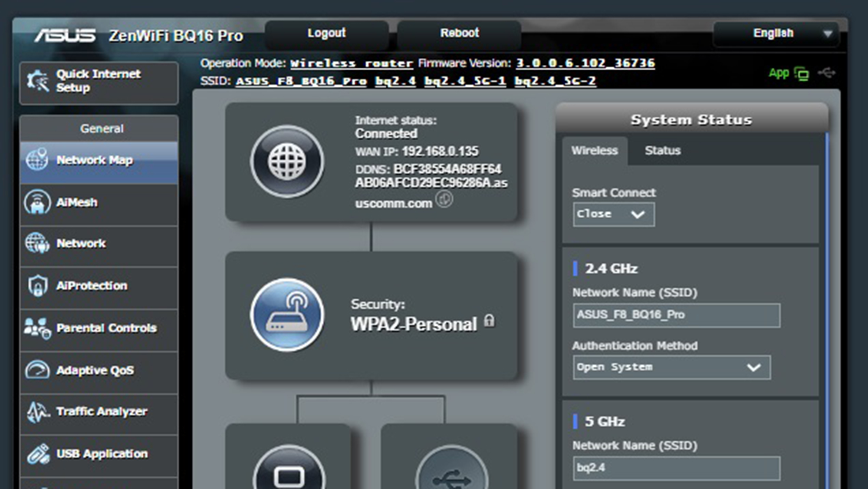The image size is (868, 489).
Task: Click the USB status icon in header
Action: point(826,73)
